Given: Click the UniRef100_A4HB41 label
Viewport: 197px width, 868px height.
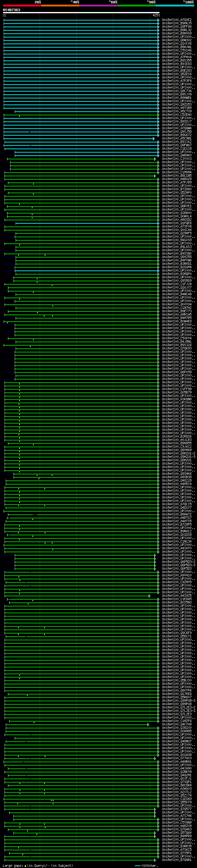Looking at the screenshot, I should [x=177, y=761].
